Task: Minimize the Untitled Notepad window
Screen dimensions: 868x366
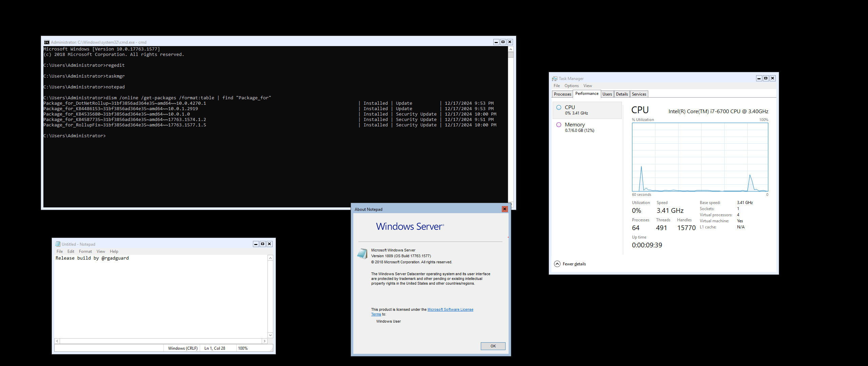Action: pyautogui.click(x=256, y=244)
